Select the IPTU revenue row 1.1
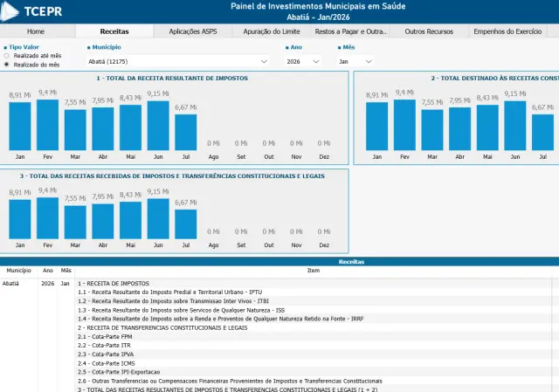This screenshot has height=392, width=559. 314,292
